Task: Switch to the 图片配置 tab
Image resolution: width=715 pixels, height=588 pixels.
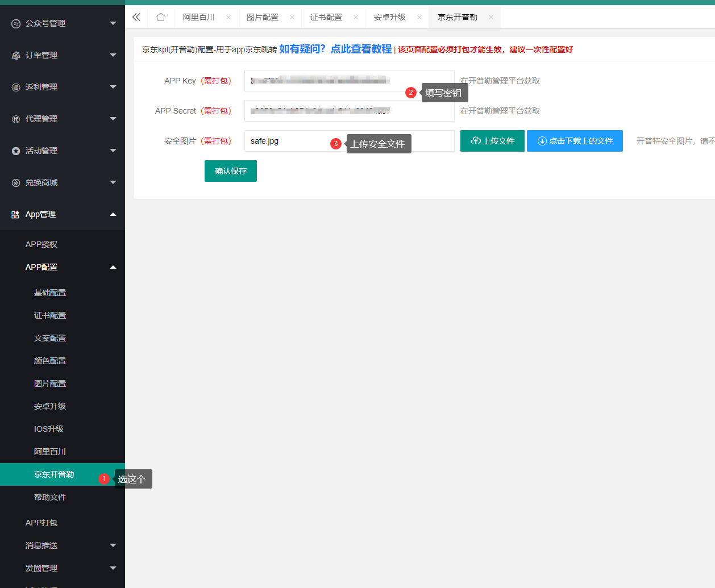Action: 263,17
